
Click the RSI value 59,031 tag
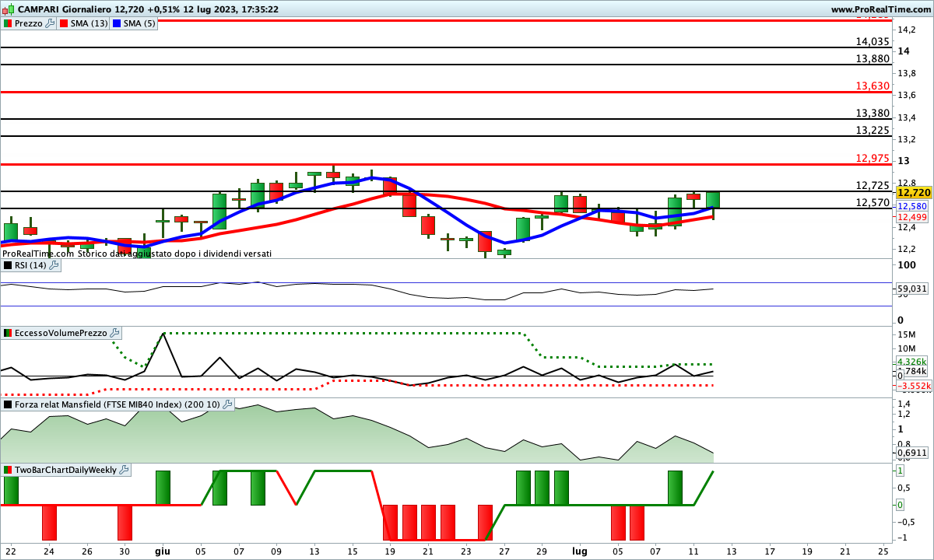(912, 289)
